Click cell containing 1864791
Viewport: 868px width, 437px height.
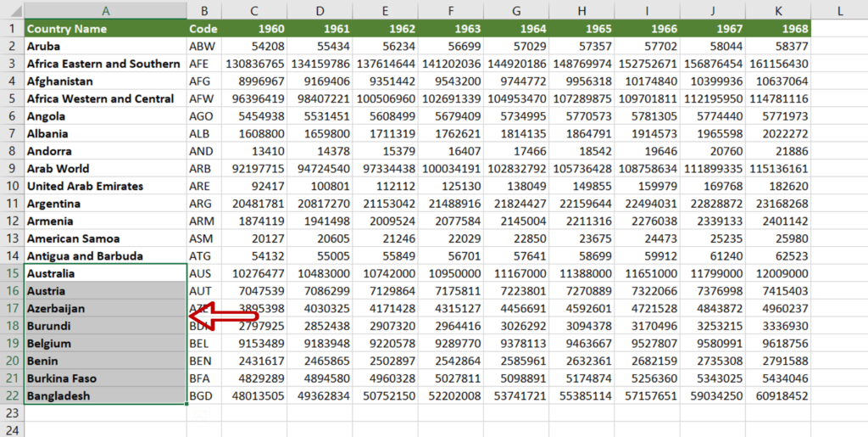pyautogui.click(x=581, y=133)
